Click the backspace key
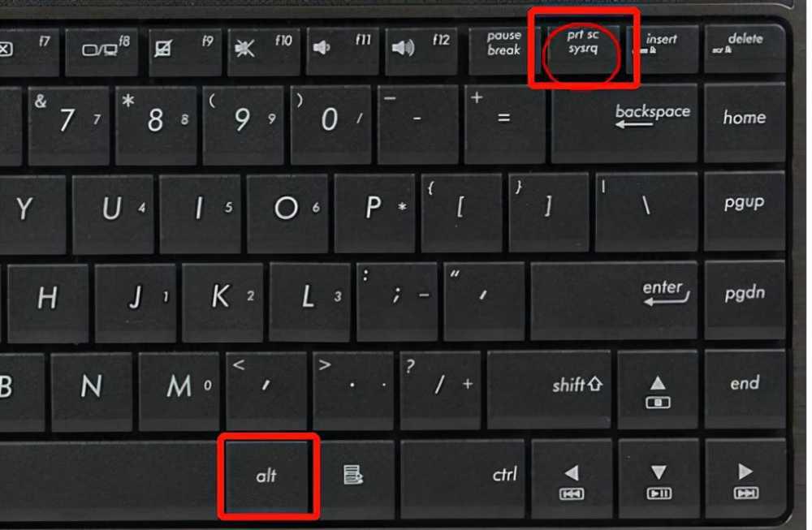Viewport: 812px width, 530px height. [x=624, y=123]
